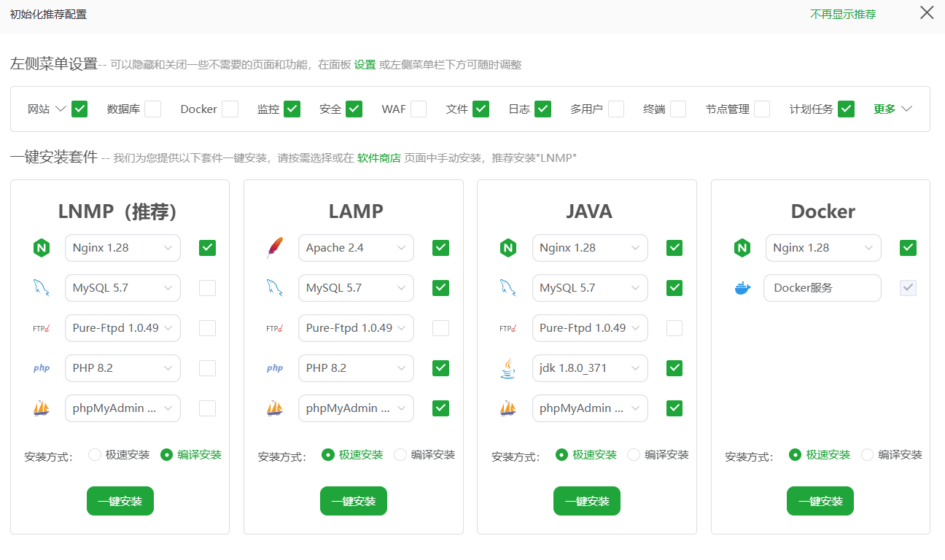
Task: Expand the 网站 menu chevron
Action: pyautogui.click(x=61, y=109)
